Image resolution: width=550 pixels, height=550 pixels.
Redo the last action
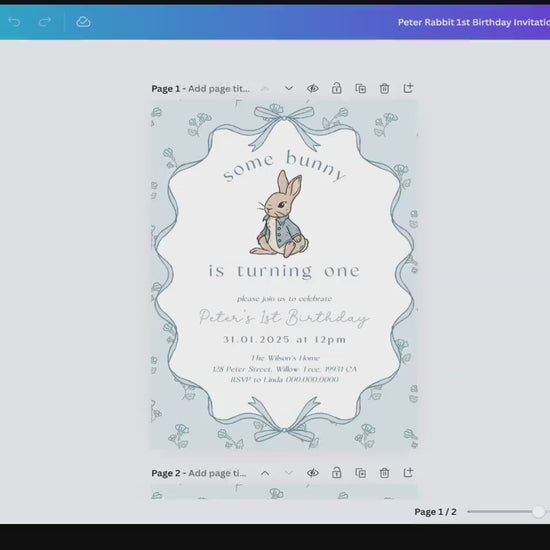click(x=45, y=22)
